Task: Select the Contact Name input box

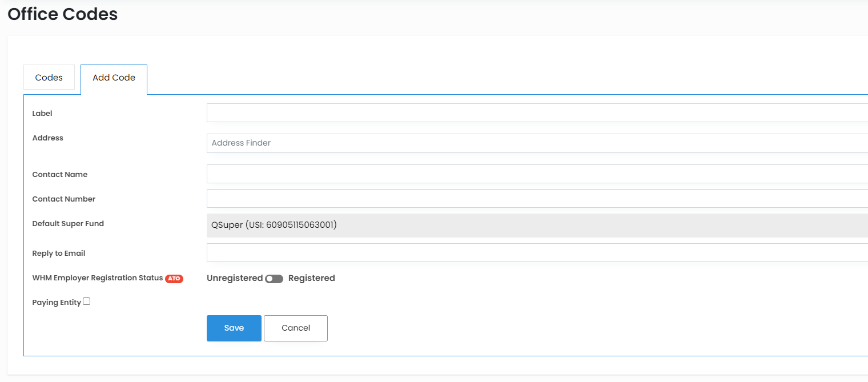Action: 537,174
